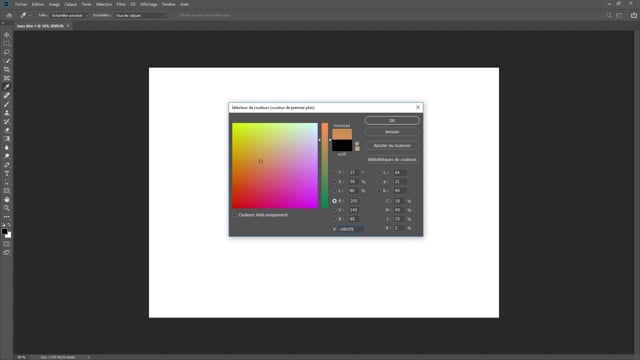The height and width of the screenshot is (360, 640).
Task: Click the web-safe color small swatch
Action: click(x=357, y=149)
